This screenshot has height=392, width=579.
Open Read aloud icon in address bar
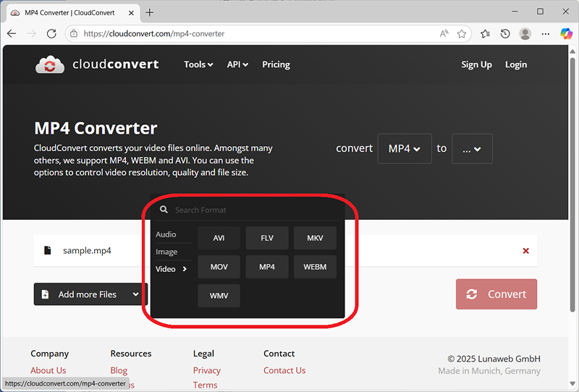click(444, 33)
